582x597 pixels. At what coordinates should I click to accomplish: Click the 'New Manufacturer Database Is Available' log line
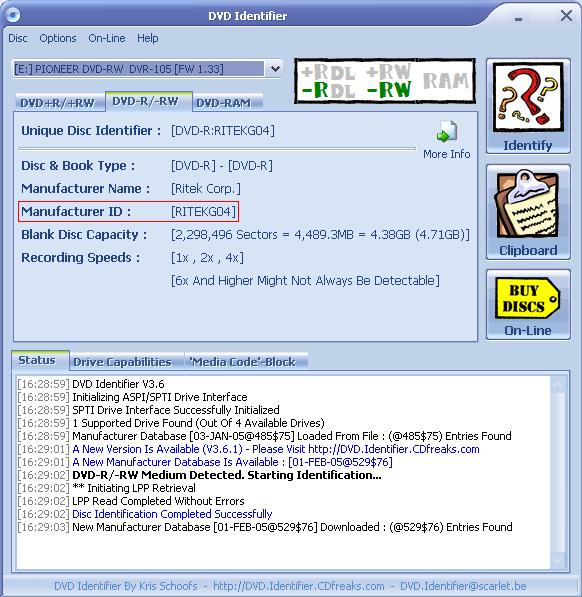click(x=232, y=462)
